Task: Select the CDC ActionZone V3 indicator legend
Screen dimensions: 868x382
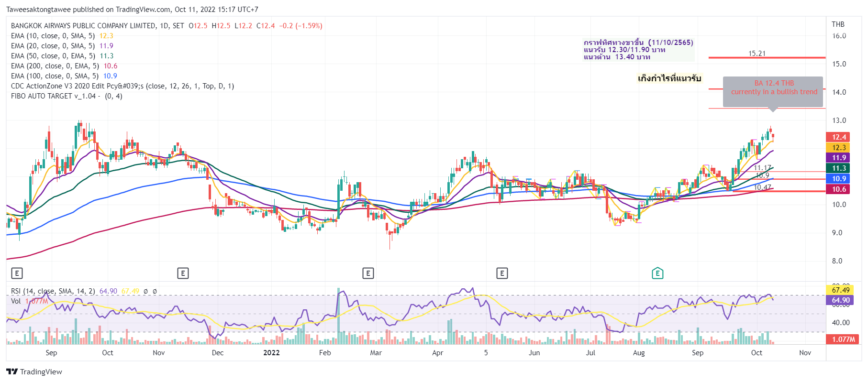Action: pos(122,86)
